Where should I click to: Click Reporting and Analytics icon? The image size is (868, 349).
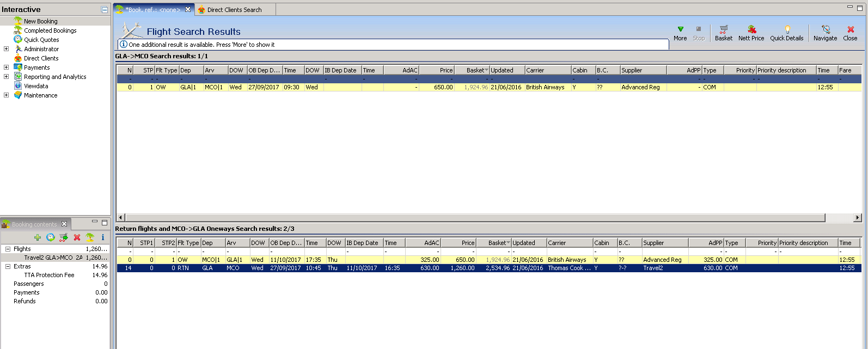click(18, 77)
